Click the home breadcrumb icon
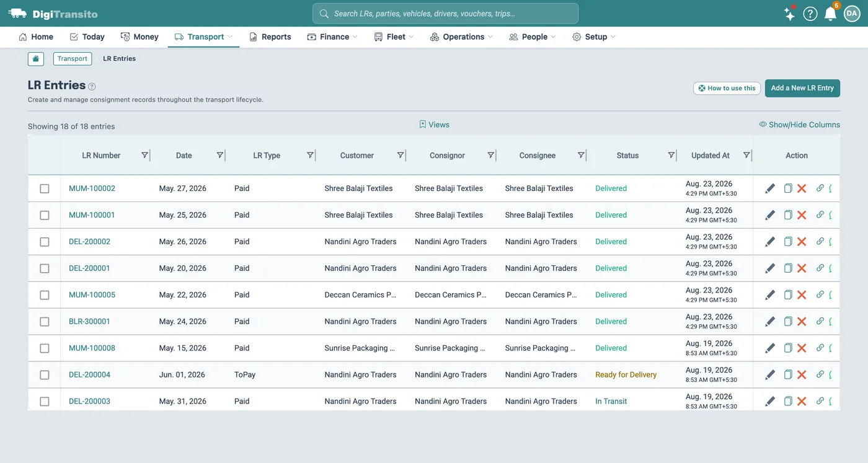 [36, 59]
